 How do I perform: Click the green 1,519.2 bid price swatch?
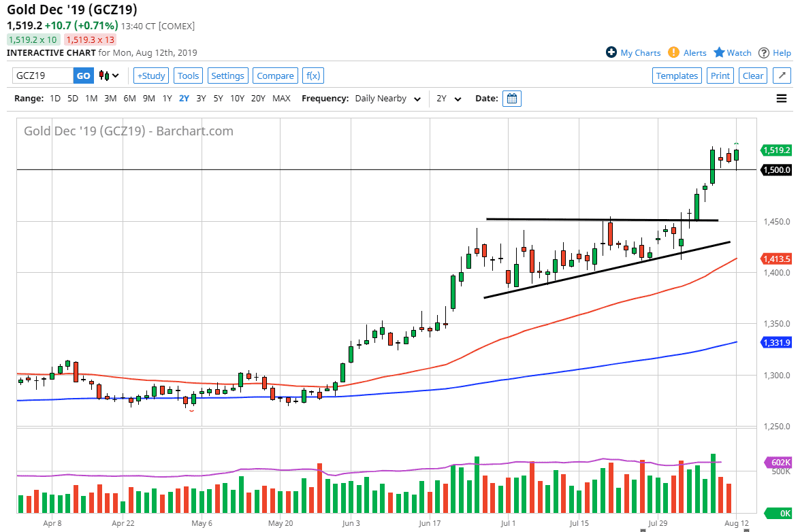(x=33, y=39)
